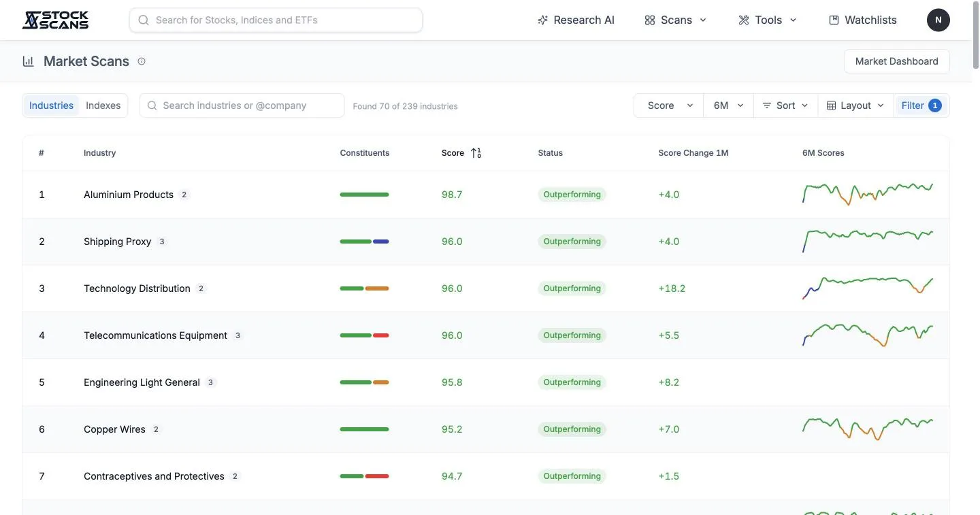Click the Aluminium Products constituents bar

pyautogui.click(x=364, y=195)
